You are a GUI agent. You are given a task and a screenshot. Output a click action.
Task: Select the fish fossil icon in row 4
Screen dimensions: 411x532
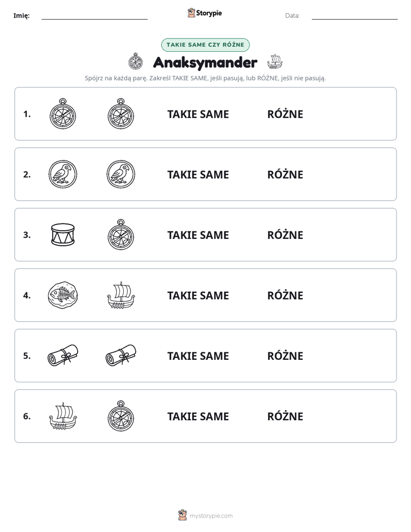pos(63,295)
